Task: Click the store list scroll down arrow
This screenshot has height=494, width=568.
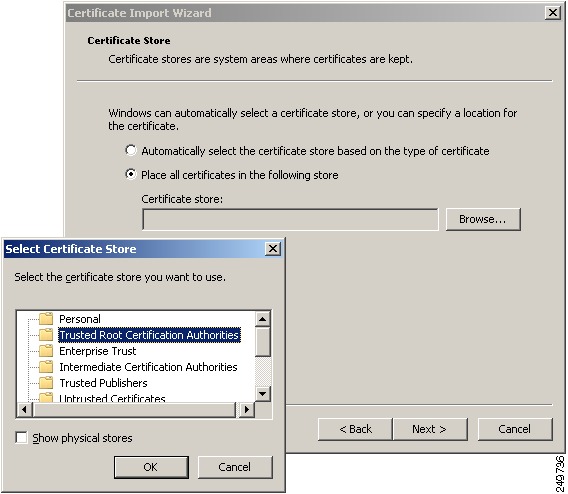Action: (263, 394)
